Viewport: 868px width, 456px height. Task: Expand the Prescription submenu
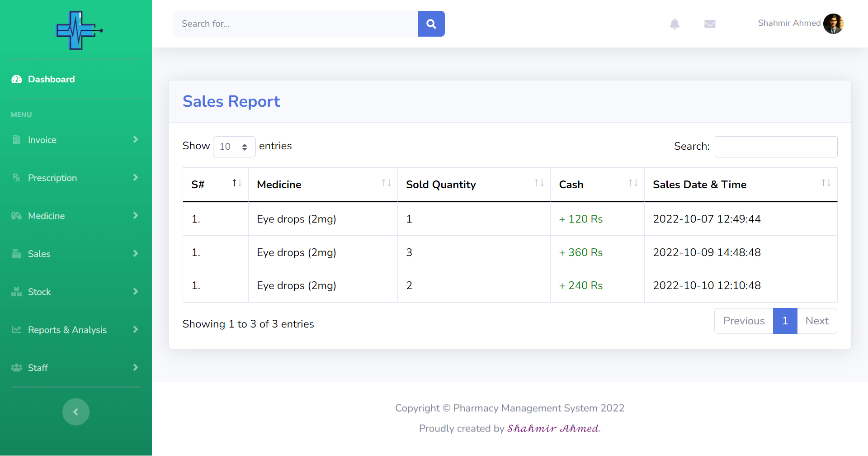click(x=75, y=178)
